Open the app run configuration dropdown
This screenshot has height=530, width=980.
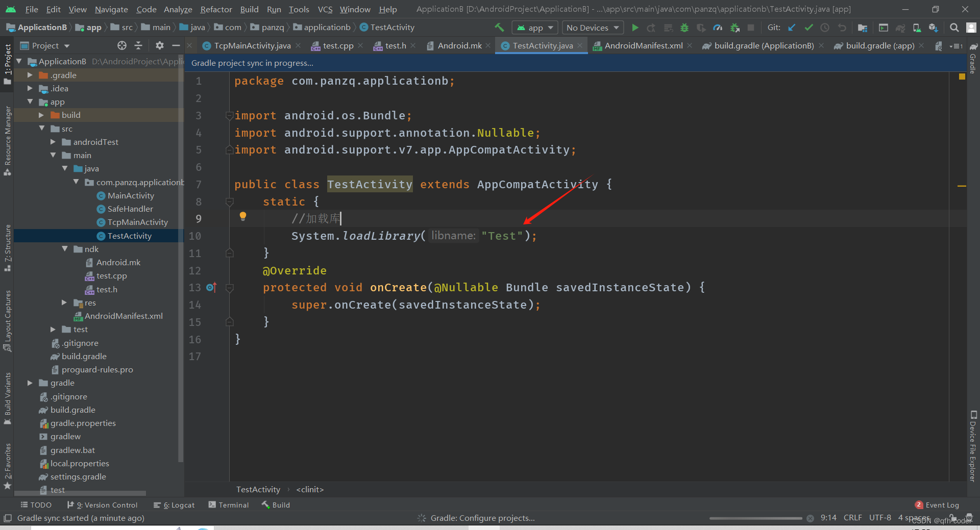[535, 28]
